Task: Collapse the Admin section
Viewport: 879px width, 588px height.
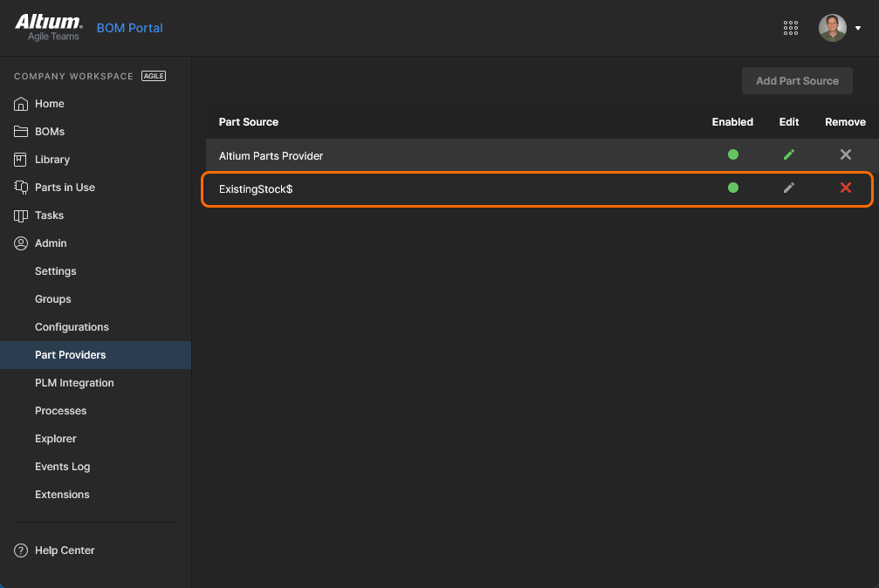Action: [x=51, y=243]
